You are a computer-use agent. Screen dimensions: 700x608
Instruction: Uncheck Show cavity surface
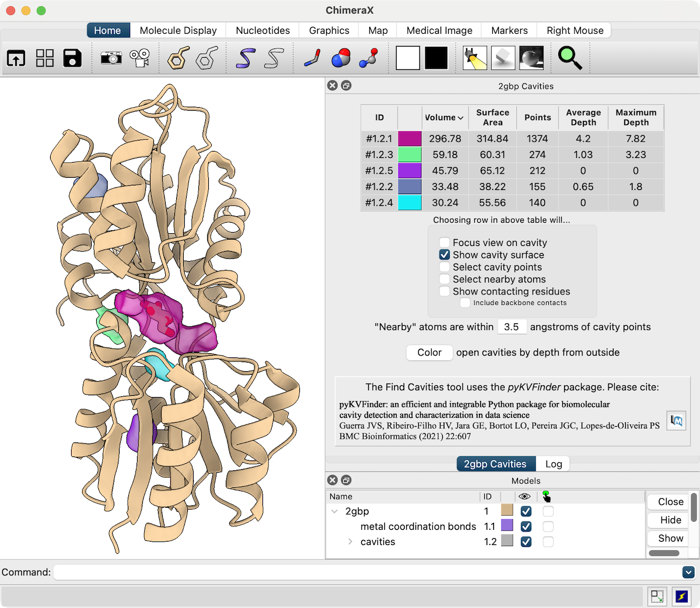(x=444, y=255)
